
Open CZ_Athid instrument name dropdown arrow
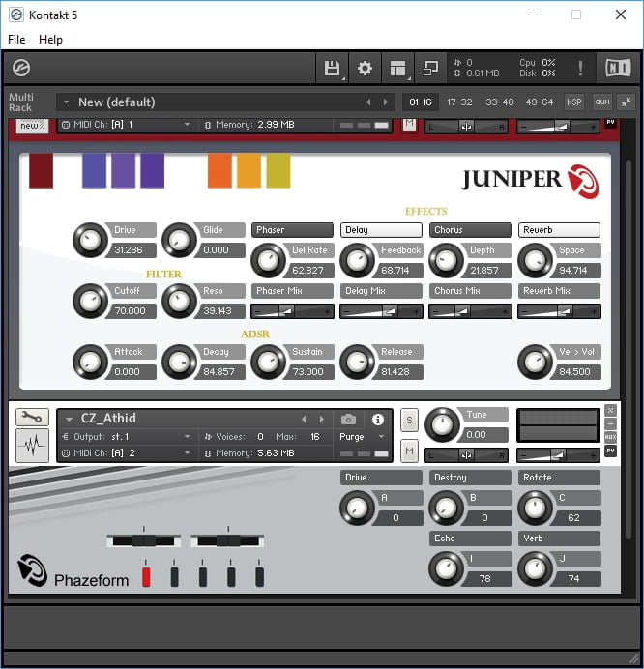pyautogui.click(x=69, y=420)
